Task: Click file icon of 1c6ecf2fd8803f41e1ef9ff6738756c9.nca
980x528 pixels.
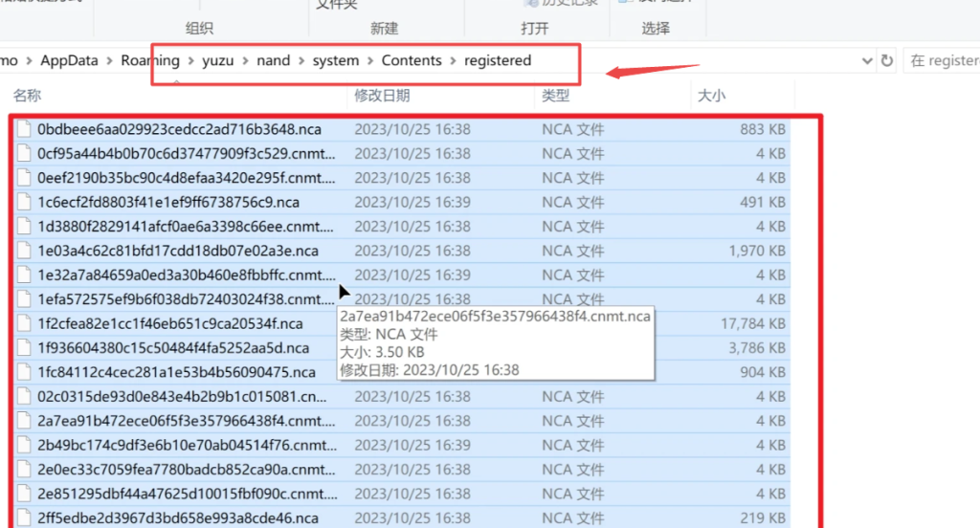Action: [24, 202]
